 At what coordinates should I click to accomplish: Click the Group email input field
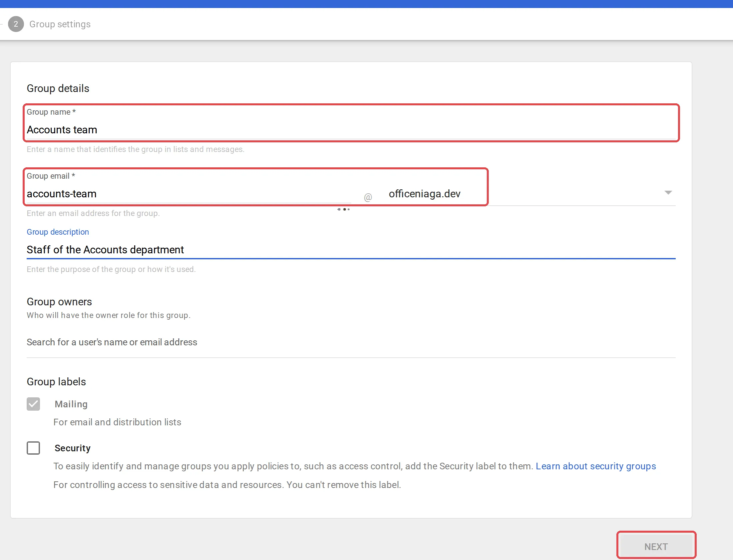189,194
